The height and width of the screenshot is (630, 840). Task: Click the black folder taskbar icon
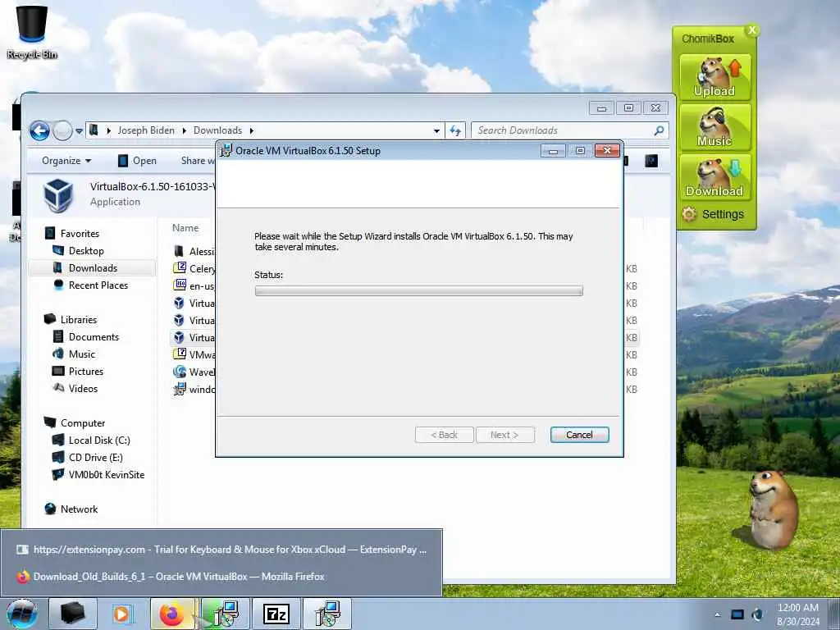(73, 614)
